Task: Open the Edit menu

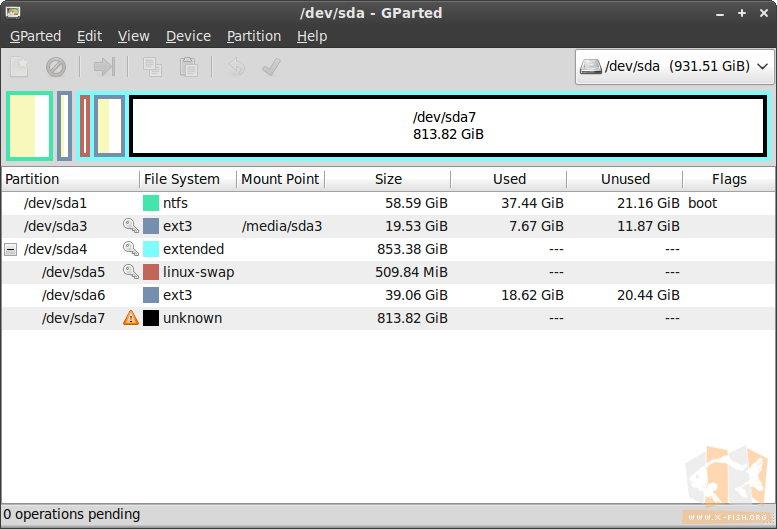Action: (89, 36)
